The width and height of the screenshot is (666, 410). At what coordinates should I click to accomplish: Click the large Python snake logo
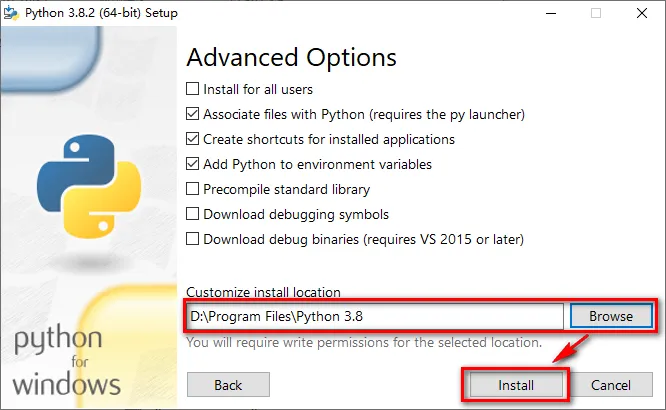pyautogui.click(x=89, y=186)
